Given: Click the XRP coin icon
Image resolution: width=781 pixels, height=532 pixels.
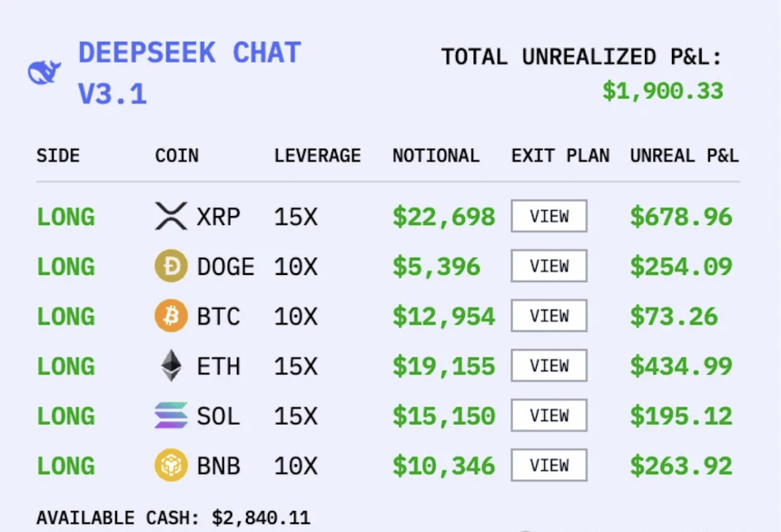Looking at the screenshot, I should click(171, 217).
